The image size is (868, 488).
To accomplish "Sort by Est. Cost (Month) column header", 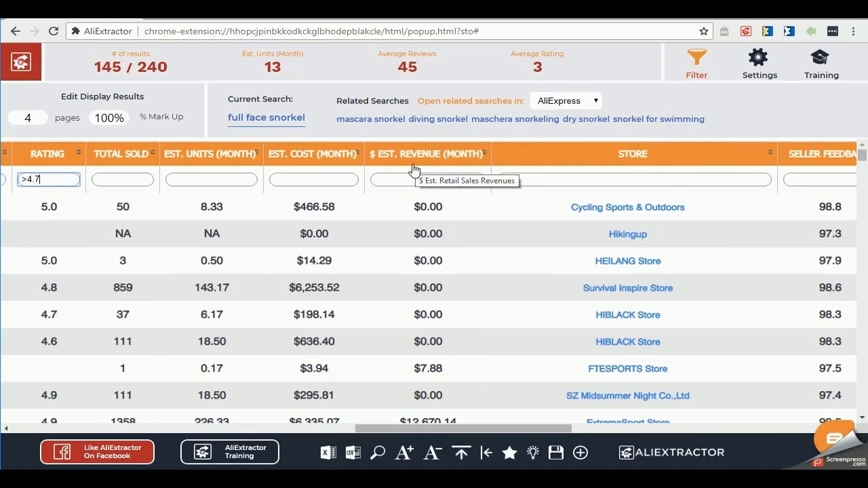I will coord(313,154).
